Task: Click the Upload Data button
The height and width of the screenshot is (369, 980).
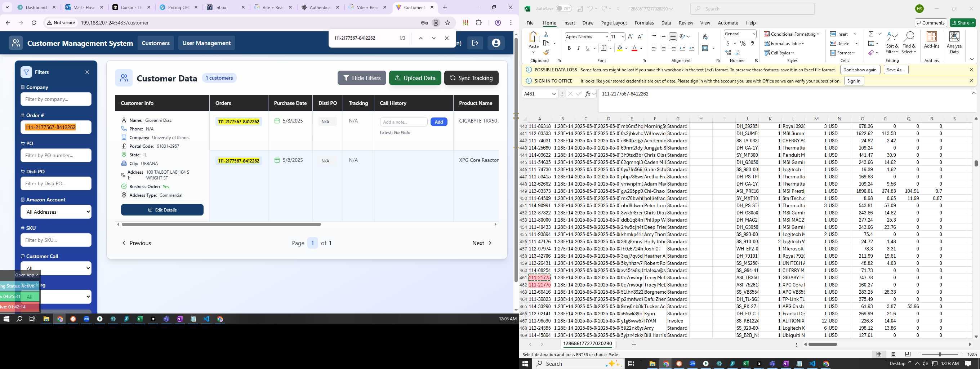Action: point(415,78)
